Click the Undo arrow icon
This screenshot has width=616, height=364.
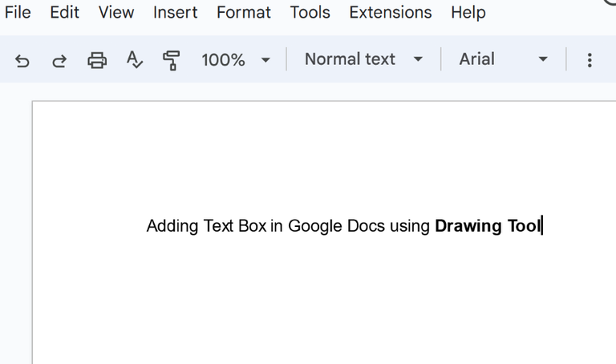22,59
